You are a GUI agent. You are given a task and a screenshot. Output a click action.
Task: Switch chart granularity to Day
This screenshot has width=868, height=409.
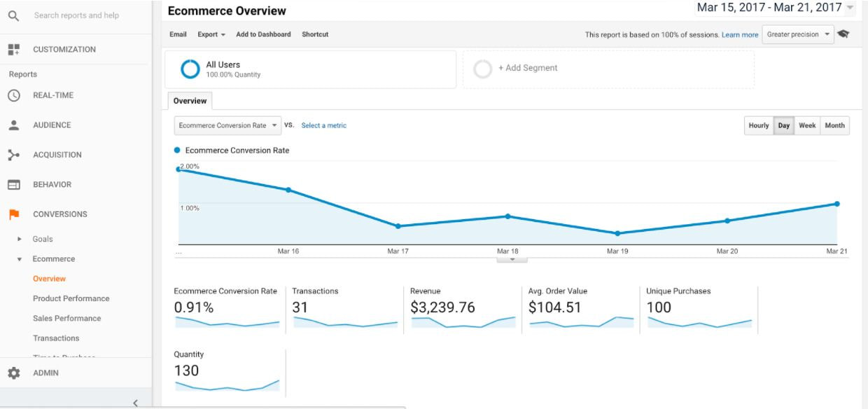pos(784,125)
